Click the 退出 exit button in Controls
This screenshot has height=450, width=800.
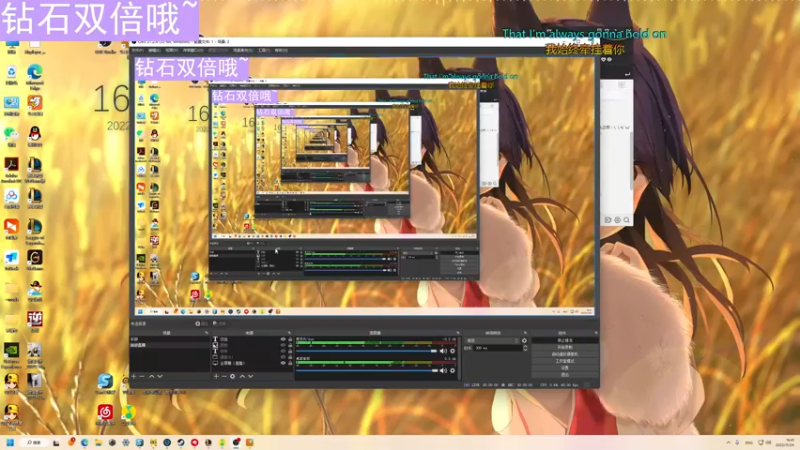point(565,374)
